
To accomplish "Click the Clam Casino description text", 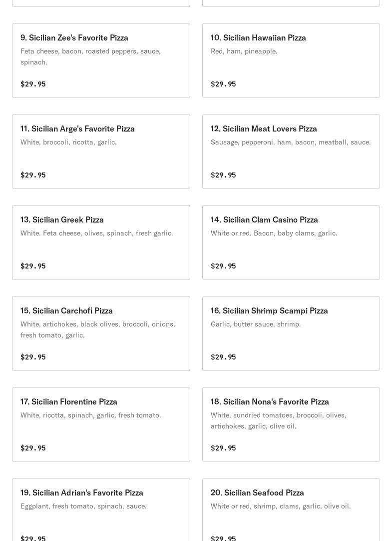I will (274, 233).
